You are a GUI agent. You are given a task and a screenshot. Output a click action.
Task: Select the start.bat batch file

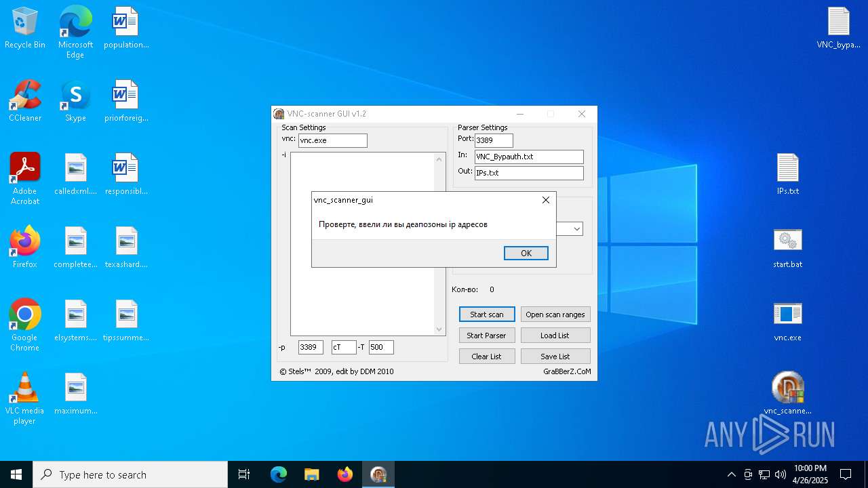(787, 248)
